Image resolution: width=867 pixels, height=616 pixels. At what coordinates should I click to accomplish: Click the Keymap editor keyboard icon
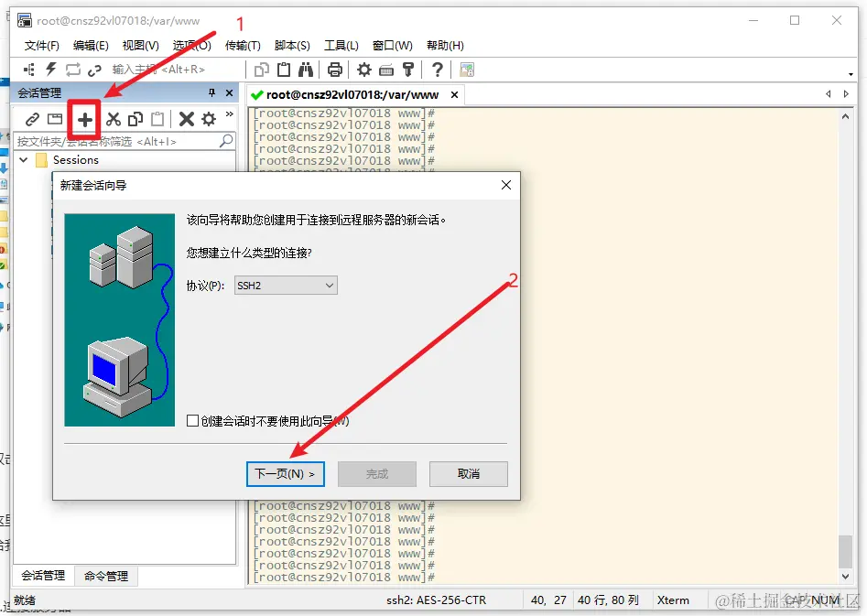[386, 70]
